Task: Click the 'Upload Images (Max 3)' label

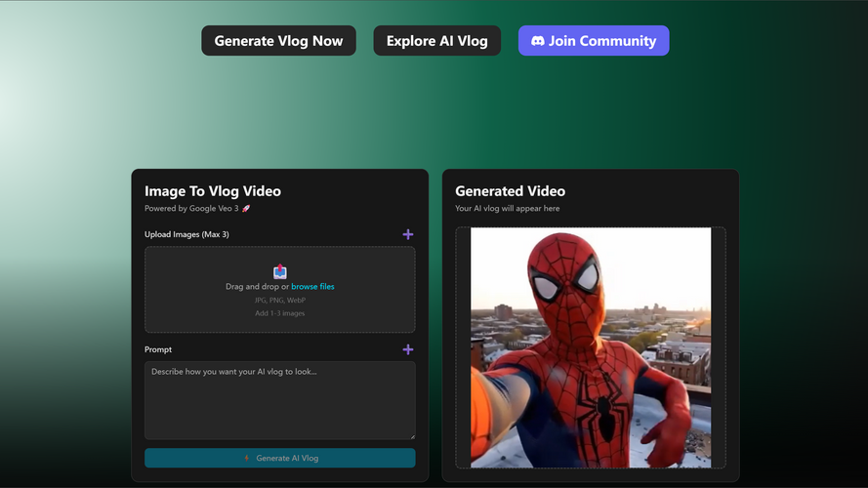Action: point(186,234)
